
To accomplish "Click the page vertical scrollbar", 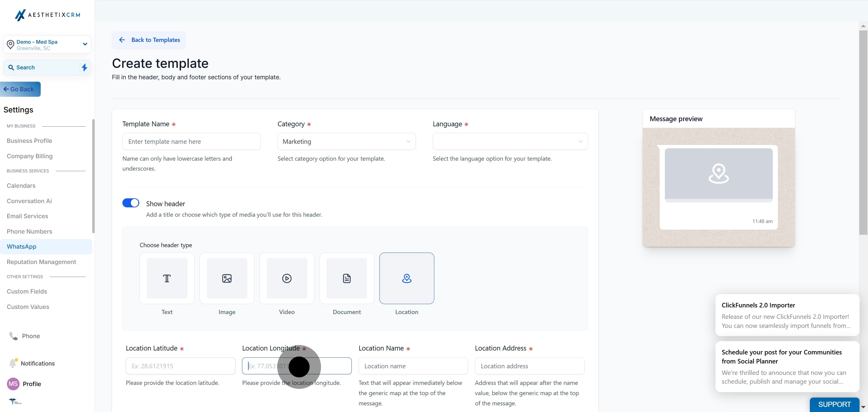I will tap(863, 135).
